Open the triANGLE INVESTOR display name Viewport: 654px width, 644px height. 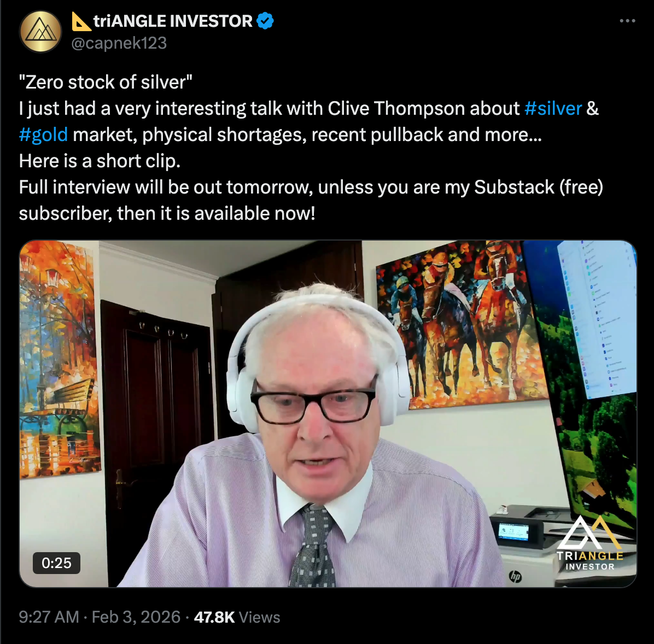coord(173,21)
